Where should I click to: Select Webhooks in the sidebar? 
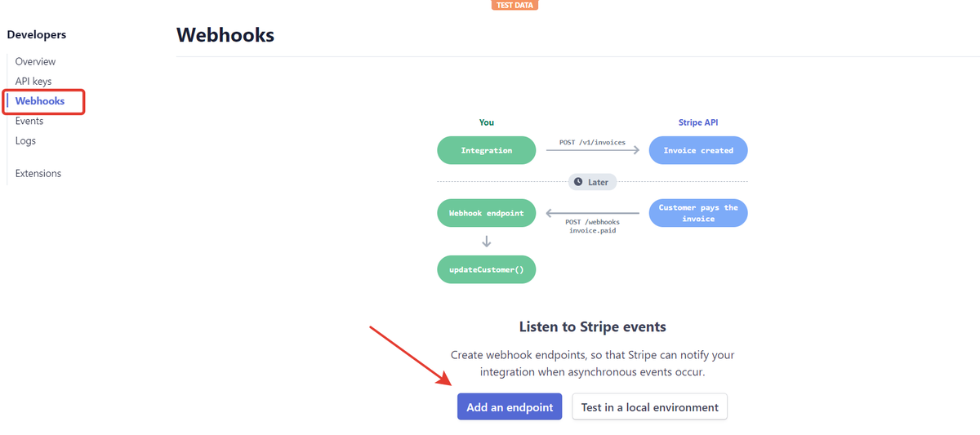pos(40,101)
